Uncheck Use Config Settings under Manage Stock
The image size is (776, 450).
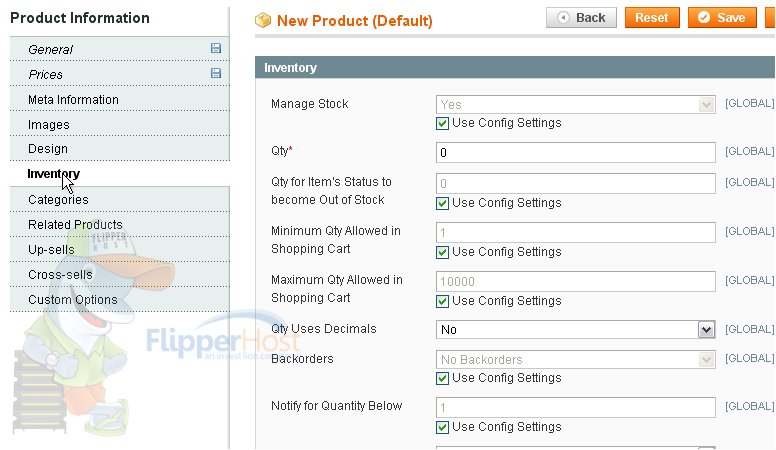(442, 123)
